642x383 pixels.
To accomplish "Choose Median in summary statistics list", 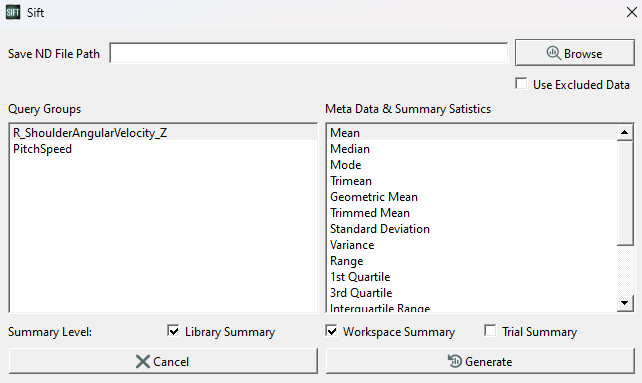I will pos(472,149).
